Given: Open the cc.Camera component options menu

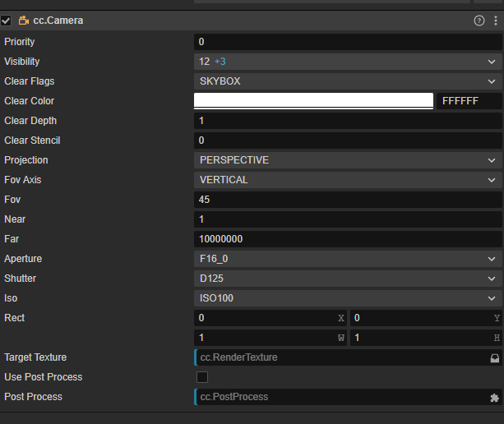Looking at the screenshot, I should pos(494,21).
